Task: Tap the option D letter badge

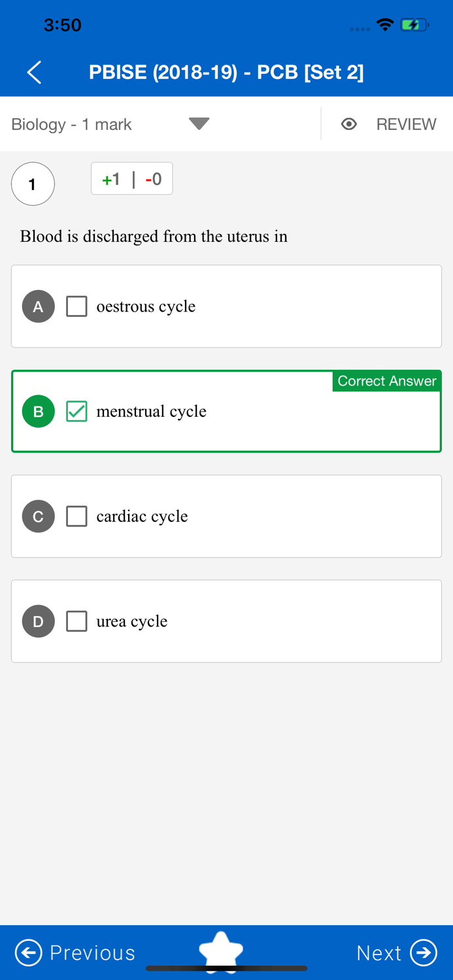Action: pos(39,621)
